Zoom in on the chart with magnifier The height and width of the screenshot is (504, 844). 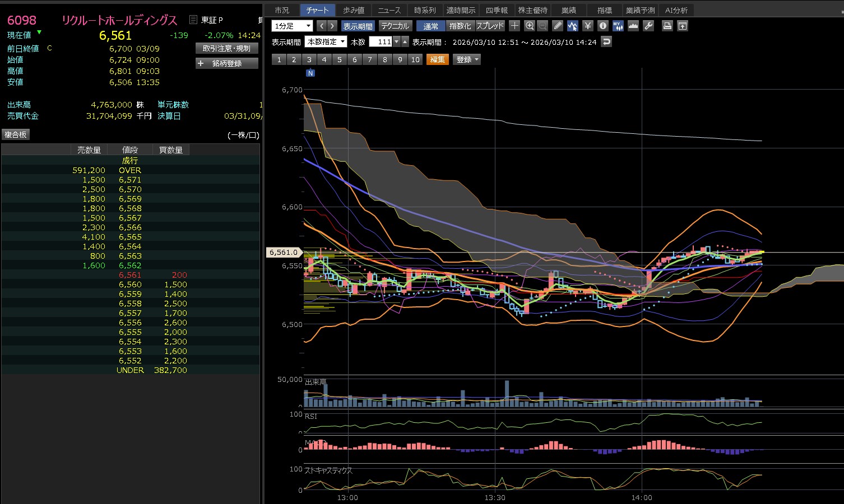tap(530, 26)
